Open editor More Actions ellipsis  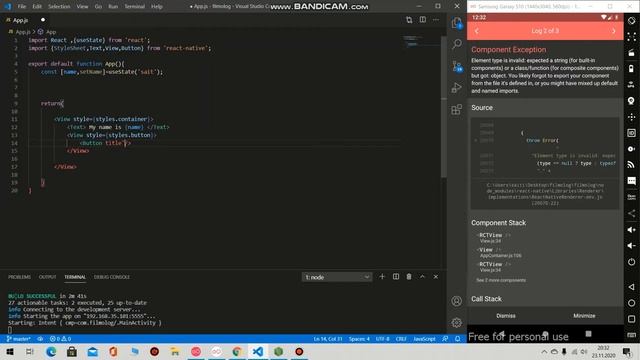436,20
